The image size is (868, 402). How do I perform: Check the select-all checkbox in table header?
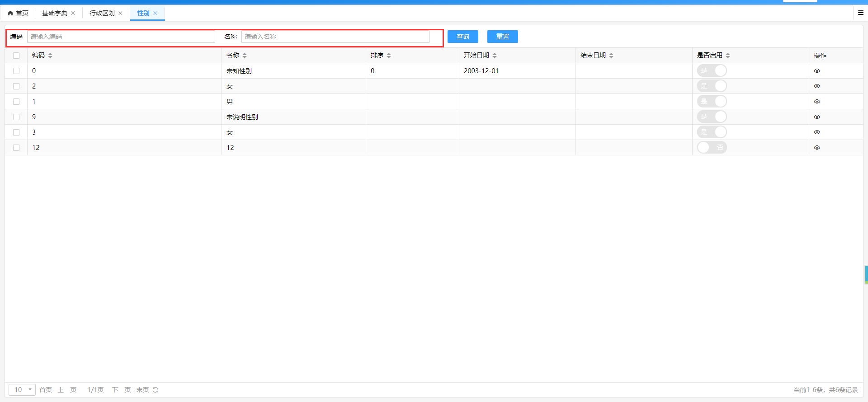[16, 56]
